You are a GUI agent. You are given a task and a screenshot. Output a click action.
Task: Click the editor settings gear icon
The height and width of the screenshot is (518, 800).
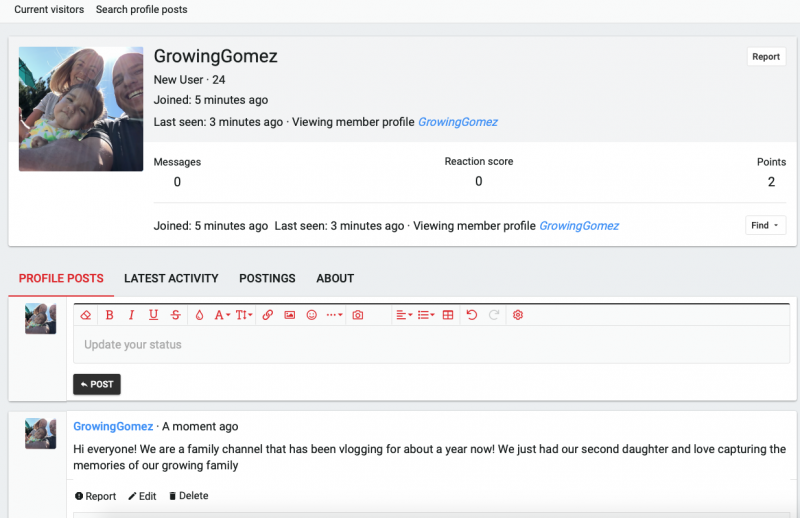(518, 315)
